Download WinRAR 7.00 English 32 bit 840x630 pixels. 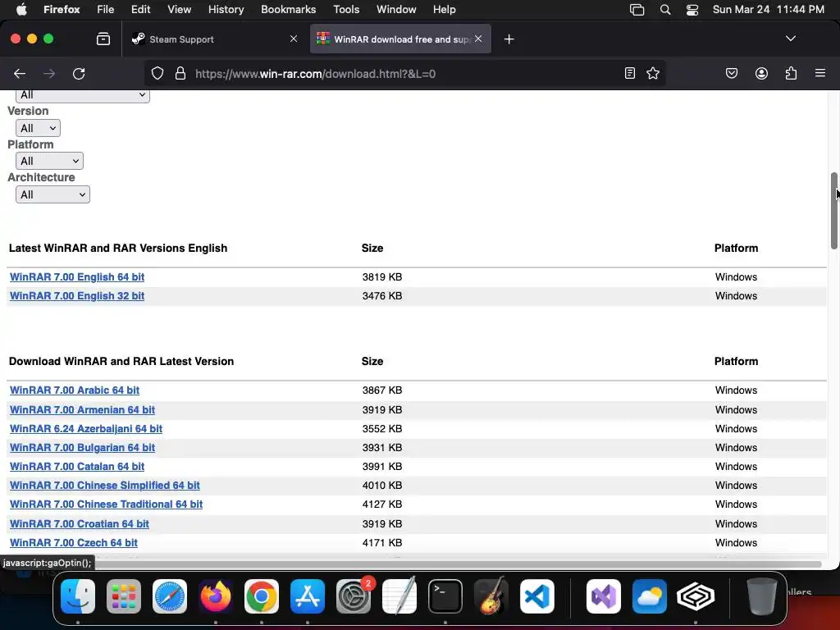coord(77,295)
